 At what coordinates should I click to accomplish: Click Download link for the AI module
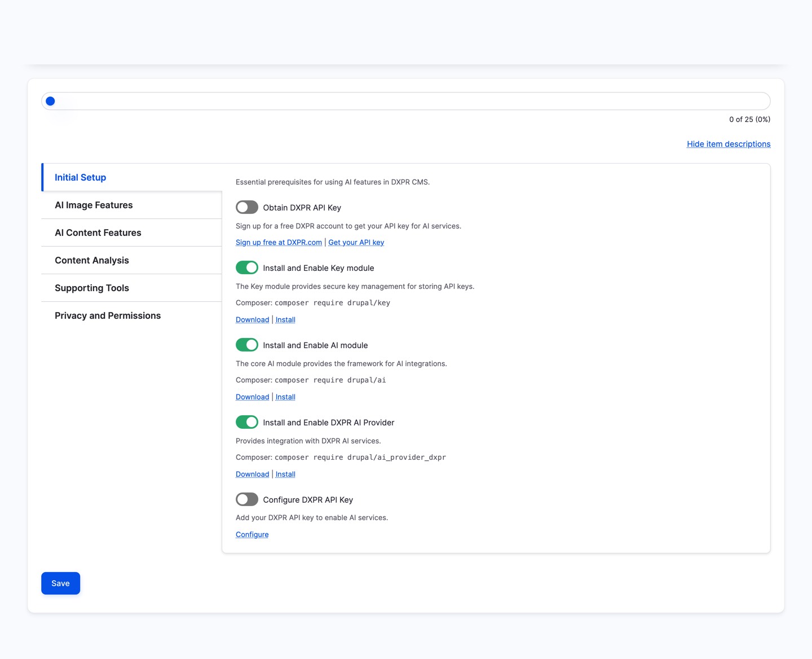pyautogui.click(x=252, y=397)
